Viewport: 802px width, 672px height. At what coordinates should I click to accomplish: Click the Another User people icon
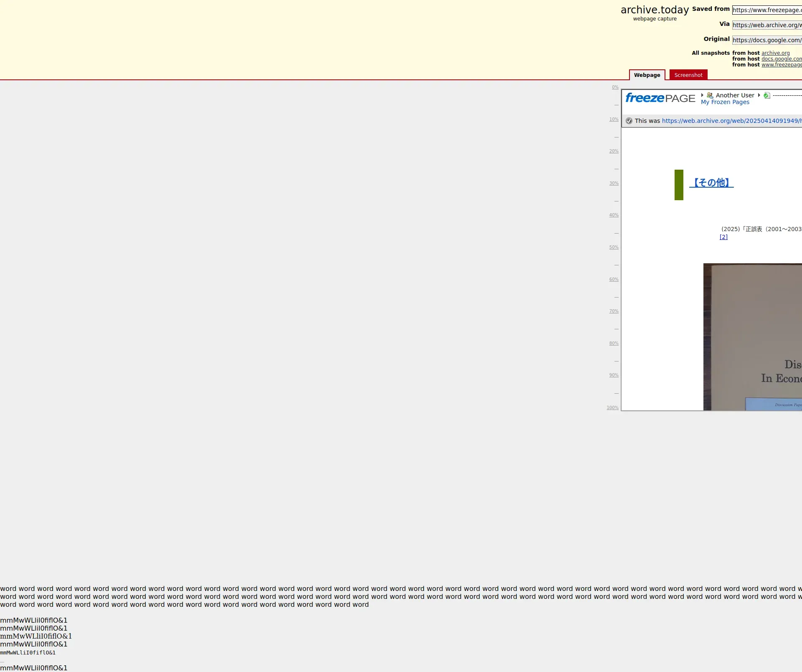pyautogui.click(x=710, y=95)
